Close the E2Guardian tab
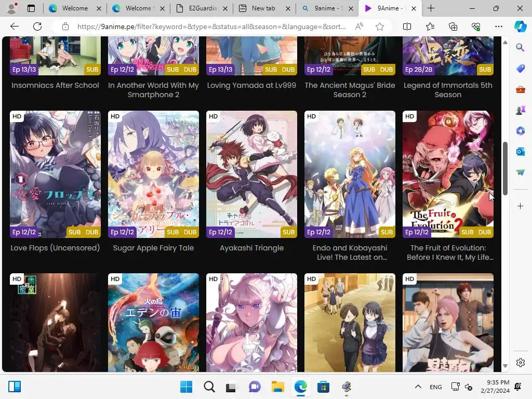The width and height of the screenshot is (532, 399). pyautogui.click(x=225, y=8)
